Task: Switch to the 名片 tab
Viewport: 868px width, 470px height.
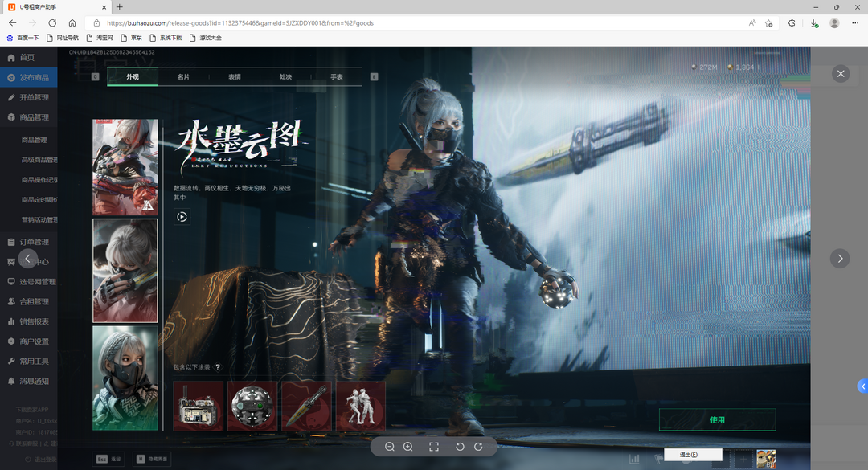Action: click(x=183, y=77)
